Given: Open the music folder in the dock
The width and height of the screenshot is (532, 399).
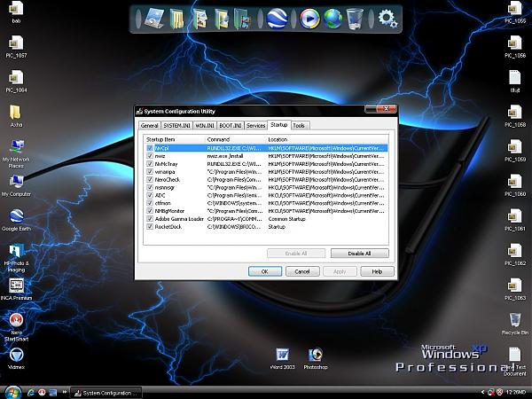Looking at the screenshot, I should (x=221, y=19).
